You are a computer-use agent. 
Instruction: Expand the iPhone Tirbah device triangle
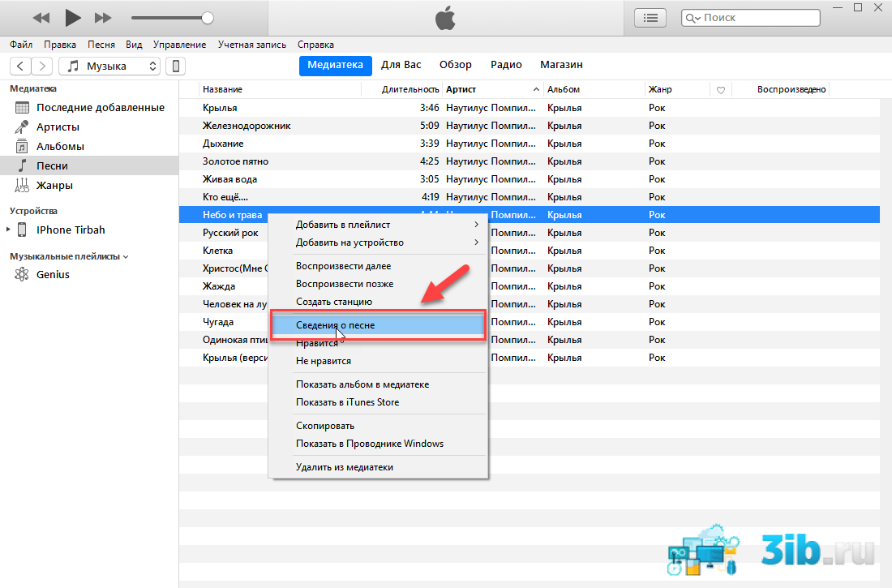point(8,230)
